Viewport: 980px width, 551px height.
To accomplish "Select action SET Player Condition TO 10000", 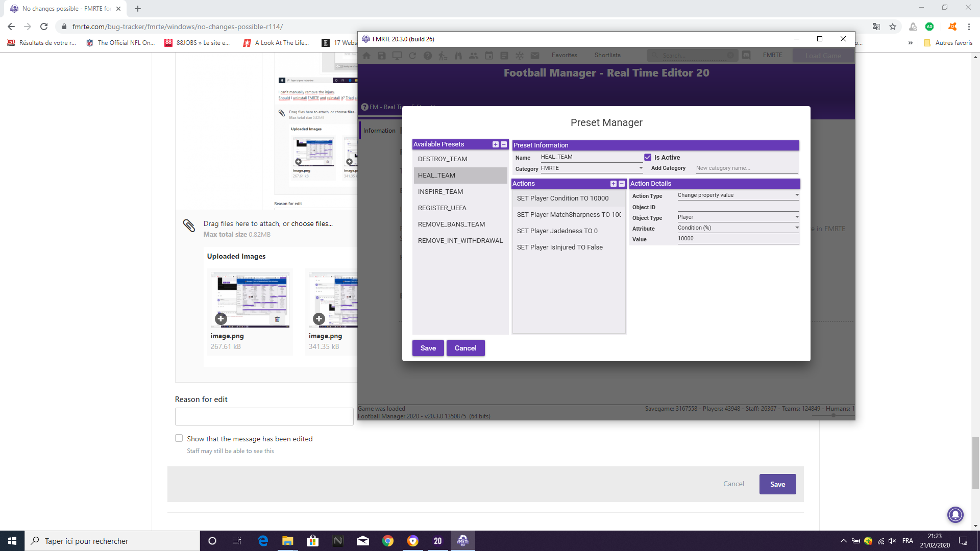I will coord(569,198).
